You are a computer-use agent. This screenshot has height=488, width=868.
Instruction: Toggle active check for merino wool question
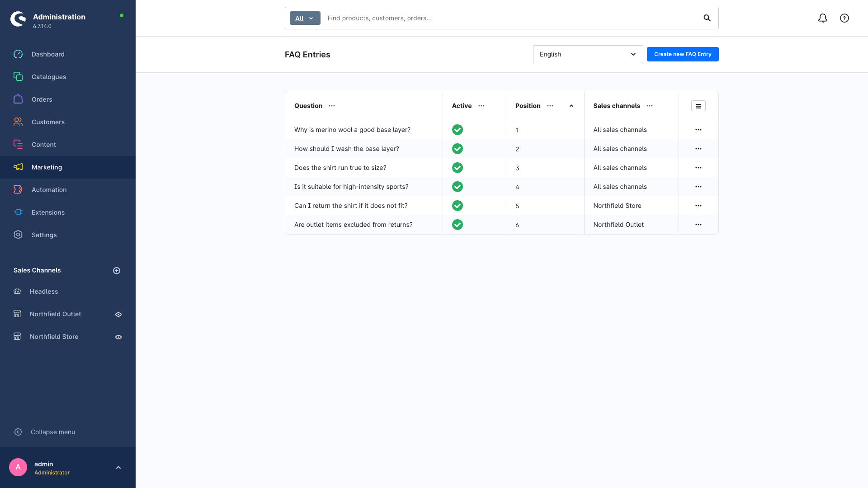[458, 130]
